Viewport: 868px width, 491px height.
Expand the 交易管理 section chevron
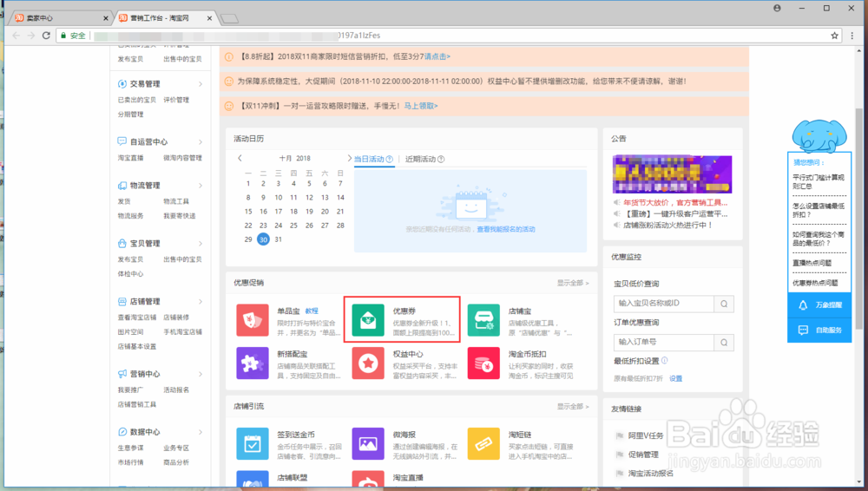pyautogui.click(x=201, y=84)
